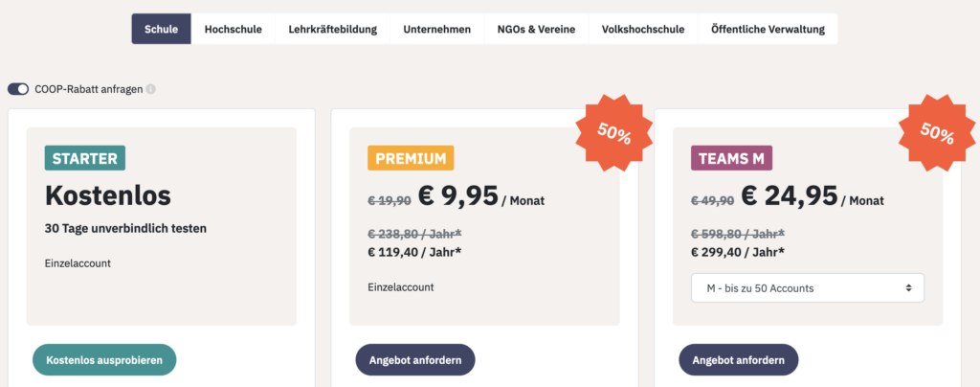Switch to the Hochschule tab

coord(234,29)
